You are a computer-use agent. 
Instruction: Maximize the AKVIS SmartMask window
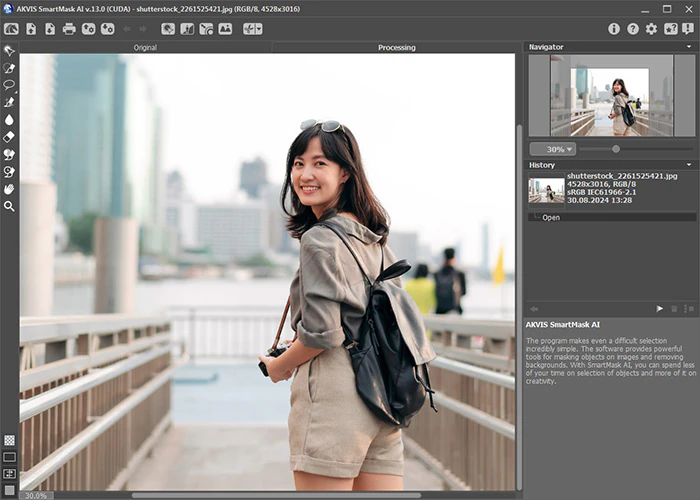coord(667,9)
